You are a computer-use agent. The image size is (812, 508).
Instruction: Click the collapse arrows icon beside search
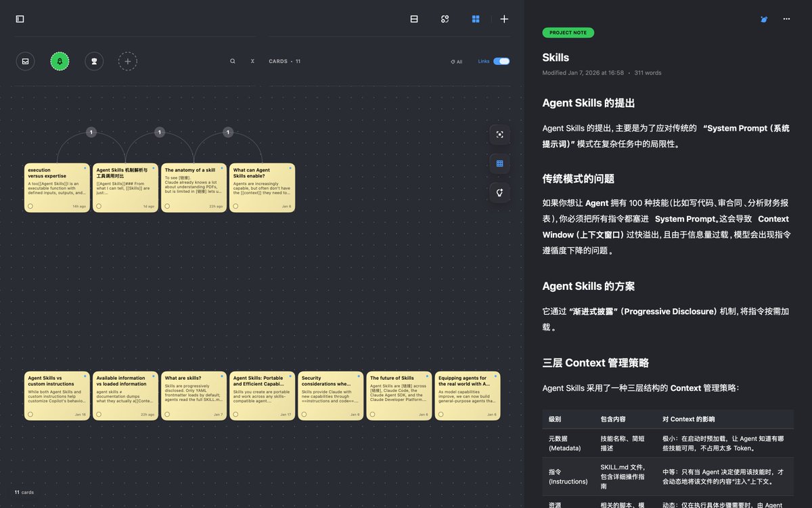(252, 61)
